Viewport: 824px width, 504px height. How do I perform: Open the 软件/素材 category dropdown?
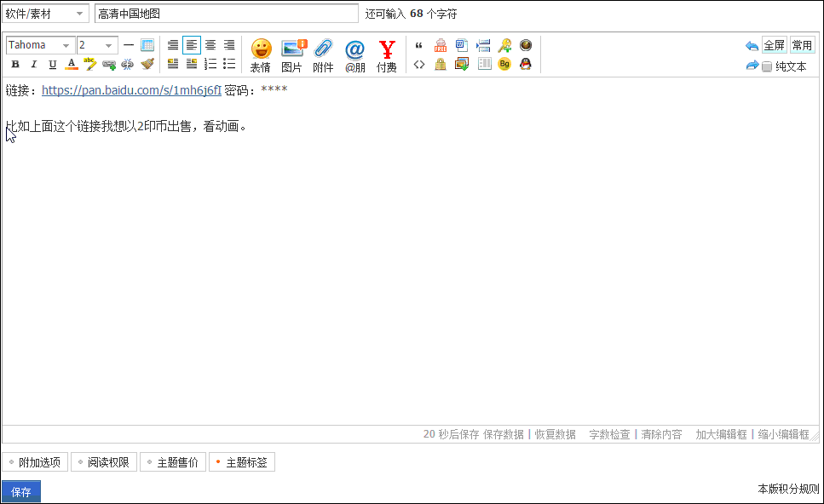tap(45, 14)
